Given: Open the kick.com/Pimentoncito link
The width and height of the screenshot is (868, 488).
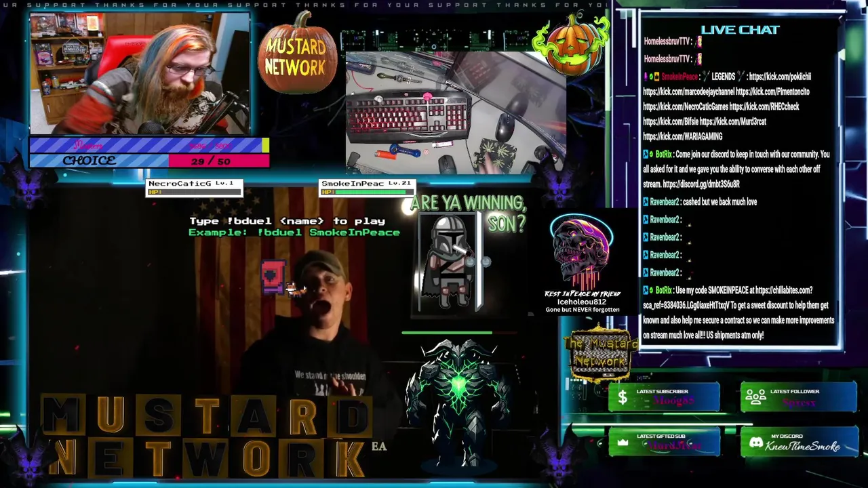Looking at the screenshot, I should pyautogui.click(x=772, y=91).
